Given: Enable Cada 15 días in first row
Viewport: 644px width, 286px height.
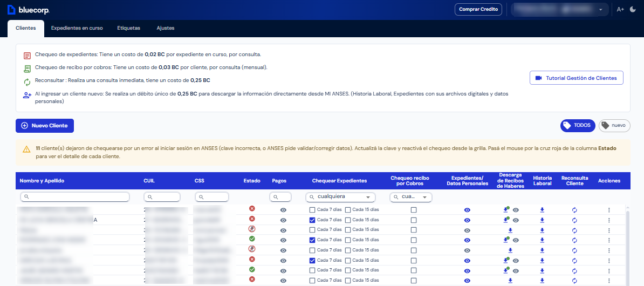Looking at the screenshot, I should pos(348,210).
